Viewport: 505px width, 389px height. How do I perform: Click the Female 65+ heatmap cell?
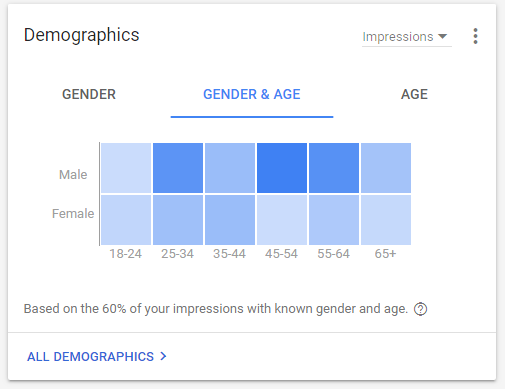(386, 220)
